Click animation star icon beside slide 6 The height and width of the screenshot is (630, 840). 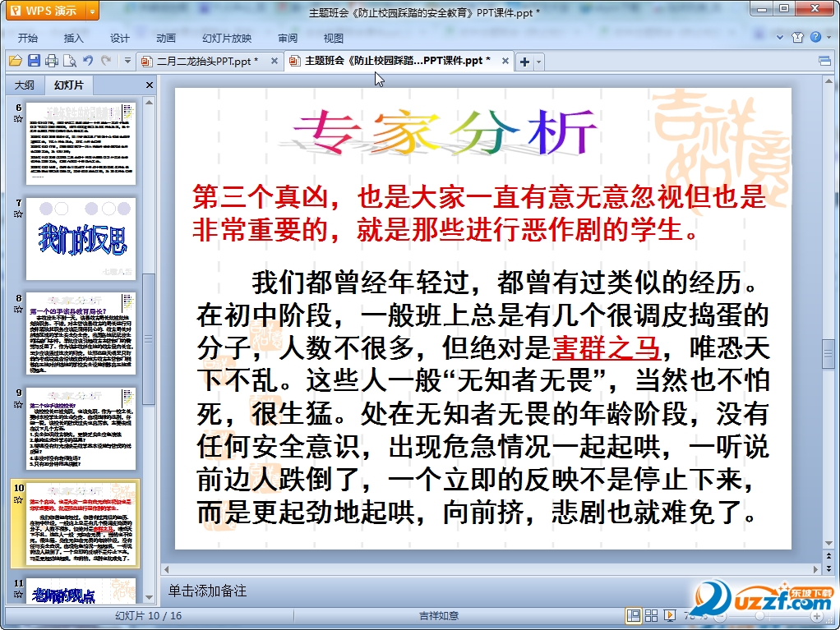(18, 119)
